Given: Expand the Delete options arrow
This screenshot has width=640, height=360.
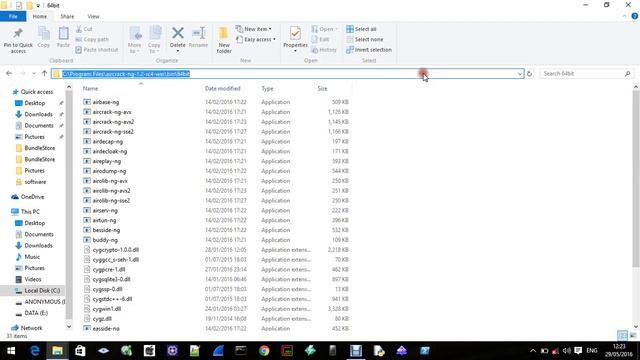Looking at the screenshot, I should click(178, 51).
